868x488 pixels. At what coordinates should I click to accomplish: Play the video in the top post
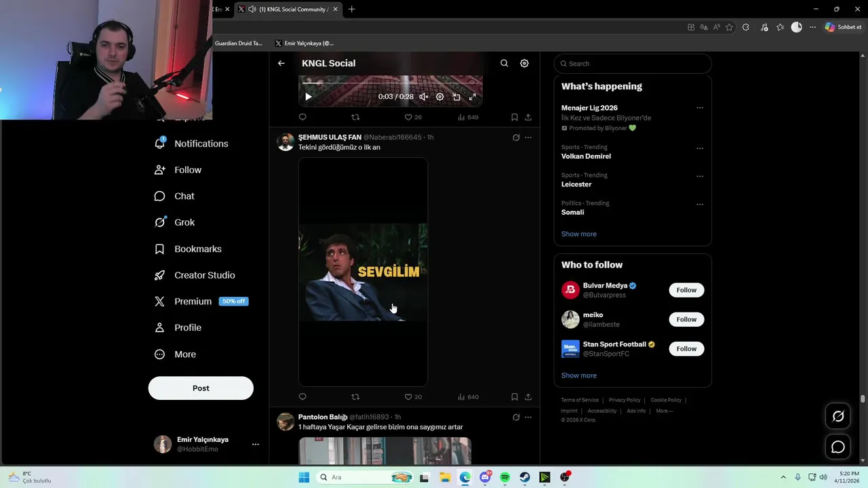point(309,97)
